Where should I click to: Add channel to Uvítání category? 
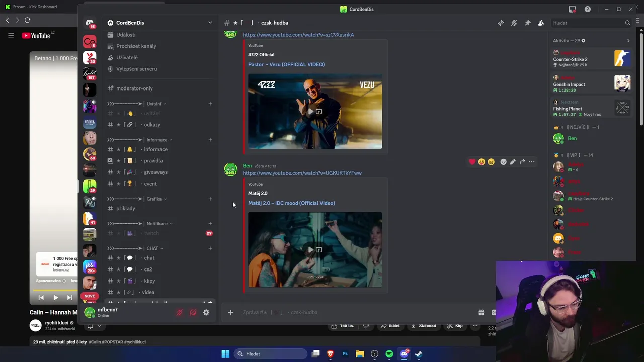tap(210, 104)
